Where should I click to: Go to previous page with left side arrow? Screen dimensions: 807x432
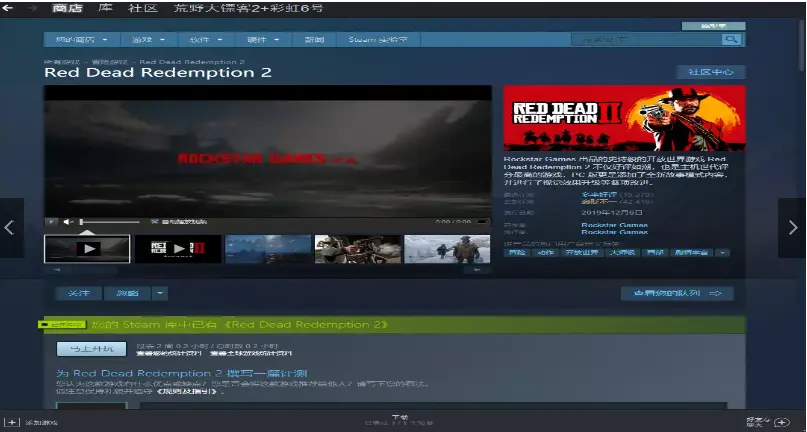coord(11,228)
